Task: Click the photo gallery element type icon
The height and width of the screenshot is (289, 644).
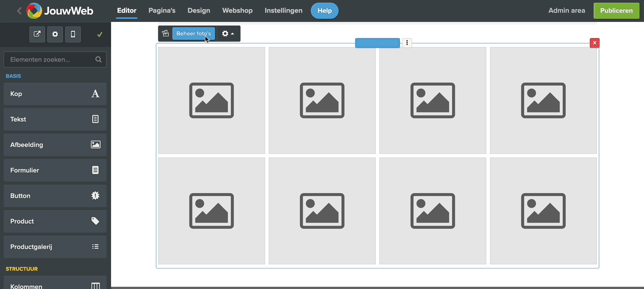Action: 165,34
